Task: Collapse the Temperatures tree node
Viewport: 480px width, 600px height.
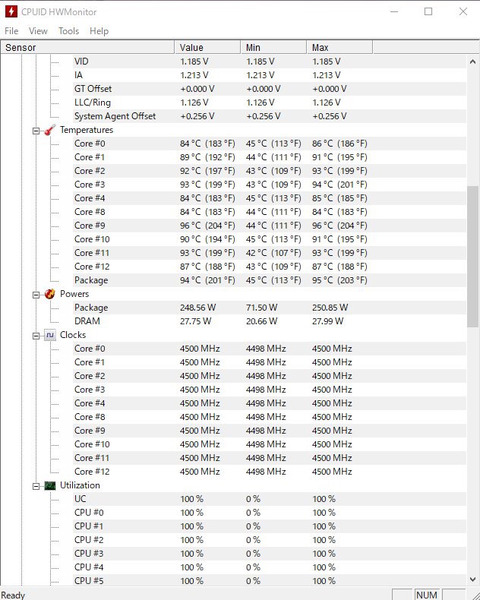Action: pyautogui.click(x=36, y=131)
